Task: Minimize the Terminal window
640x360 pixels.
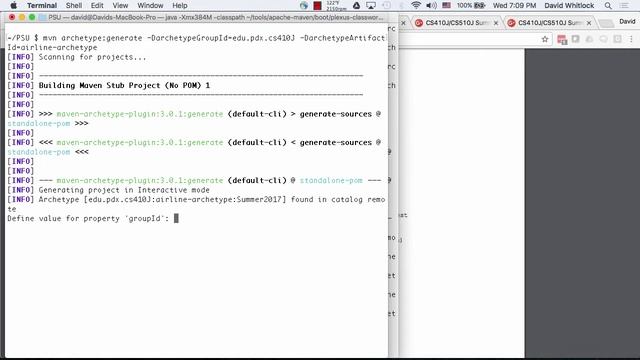Action: [22, 18]
